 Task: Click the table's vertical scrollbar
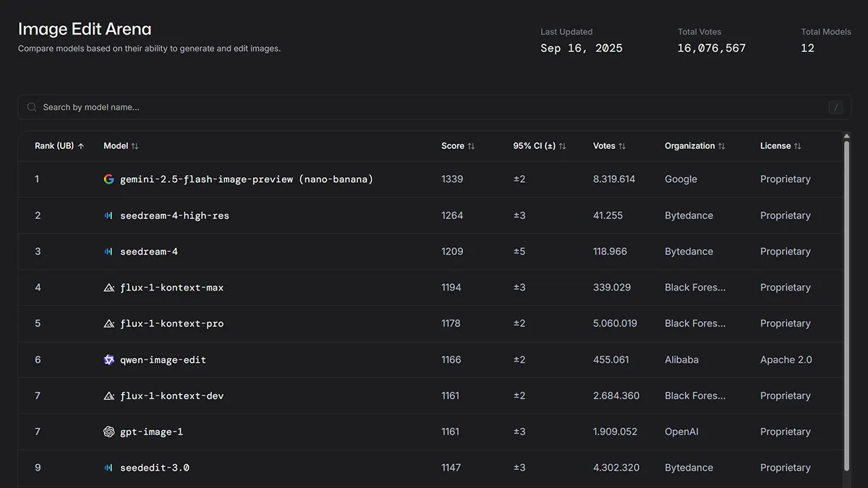[846, 304]
